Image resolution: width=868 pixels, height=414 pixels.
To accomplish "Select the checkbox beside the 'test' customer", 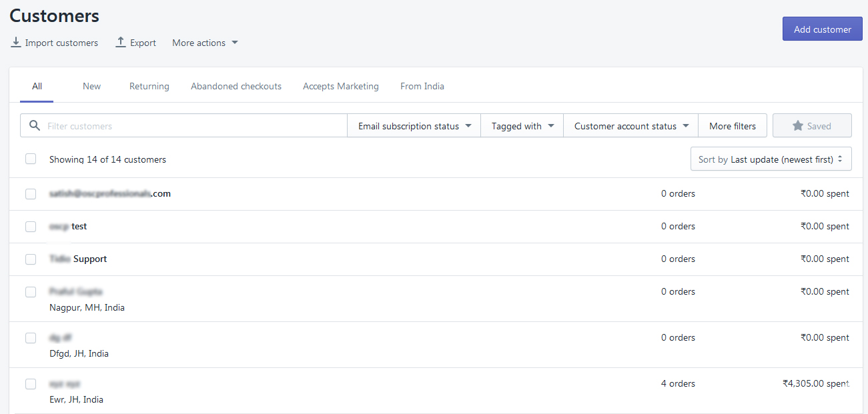I will click(31, 227).
